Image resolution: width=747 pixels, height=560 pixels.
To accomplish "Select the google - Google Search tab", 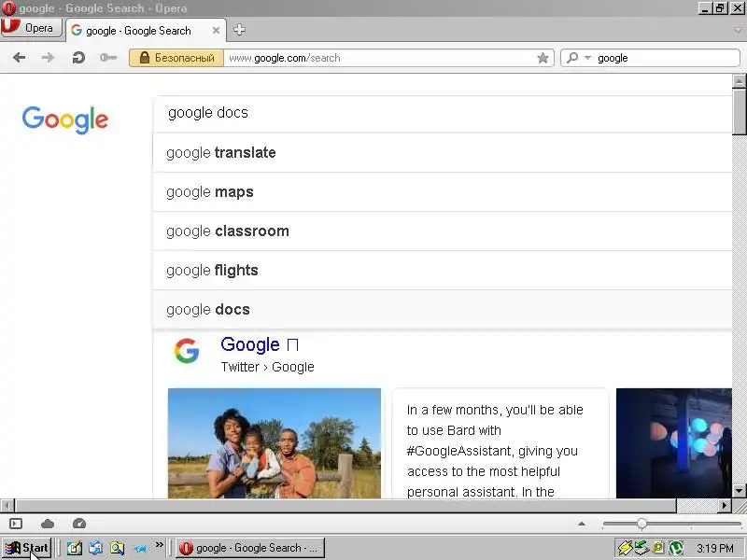I will [x=138, y=31].
